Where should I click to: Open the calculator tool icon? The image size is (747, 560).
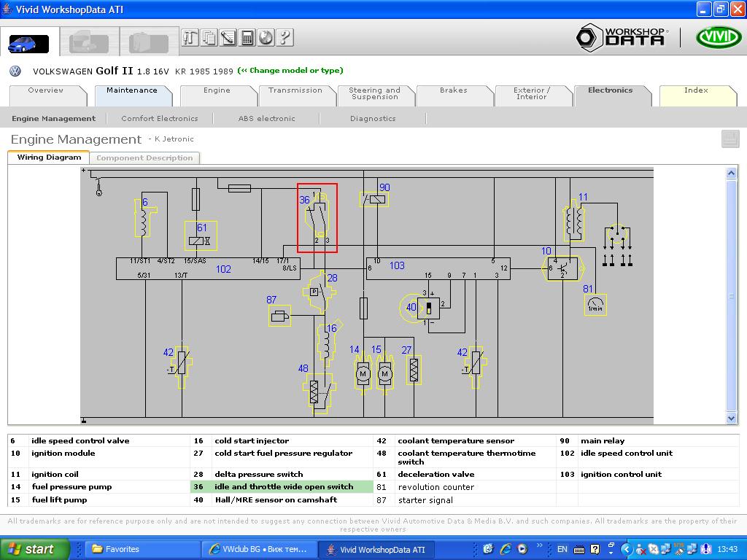(247, 37)
